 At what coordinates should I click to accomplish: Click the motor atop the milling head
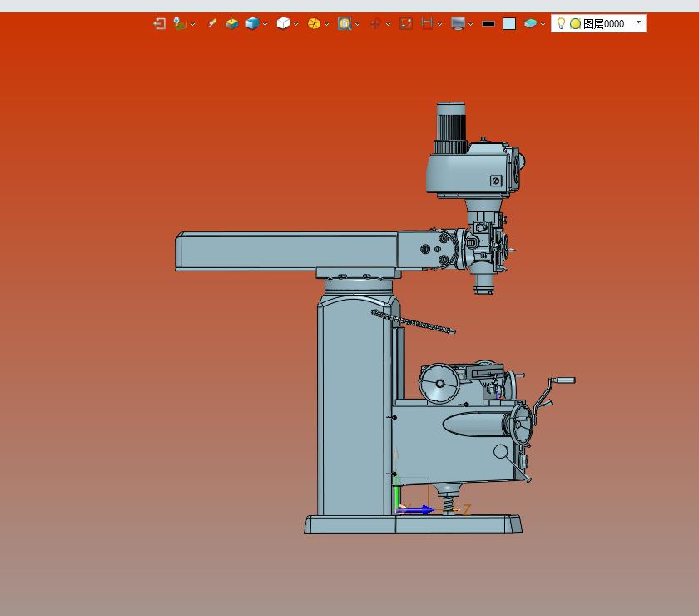click(451, 127)
